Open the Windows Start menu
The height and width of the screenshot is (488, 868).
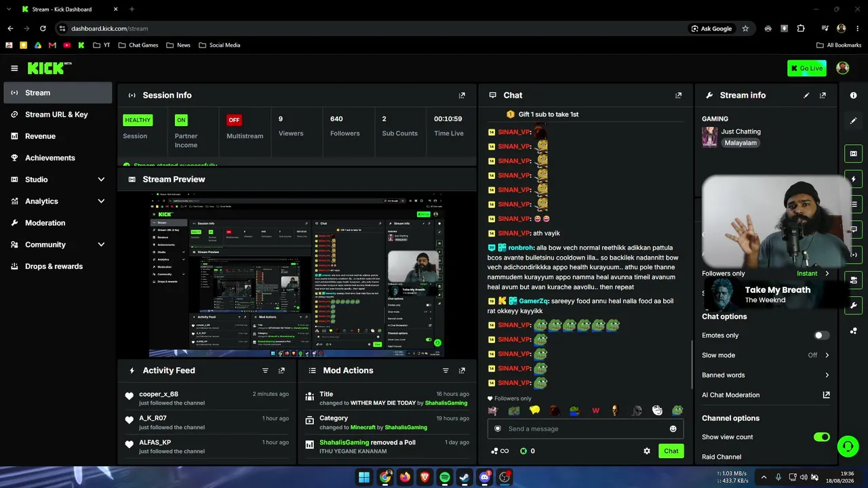coord(364,477)
